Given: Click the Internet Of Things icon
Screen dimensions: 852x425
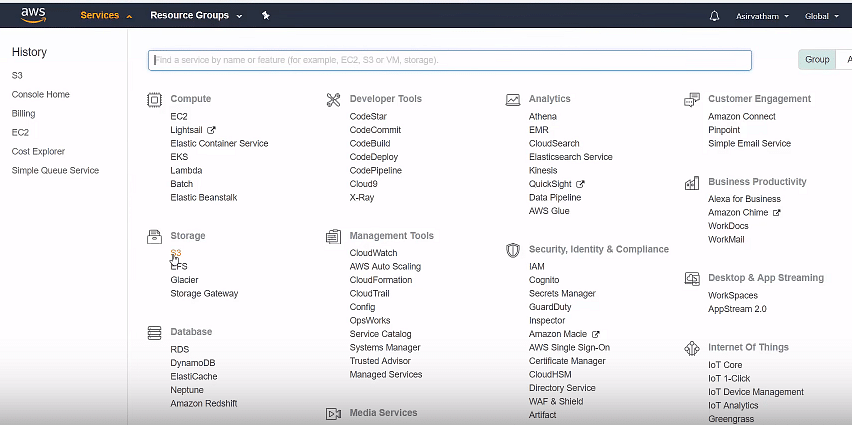Looking at the screenshot, I should 692,348.
